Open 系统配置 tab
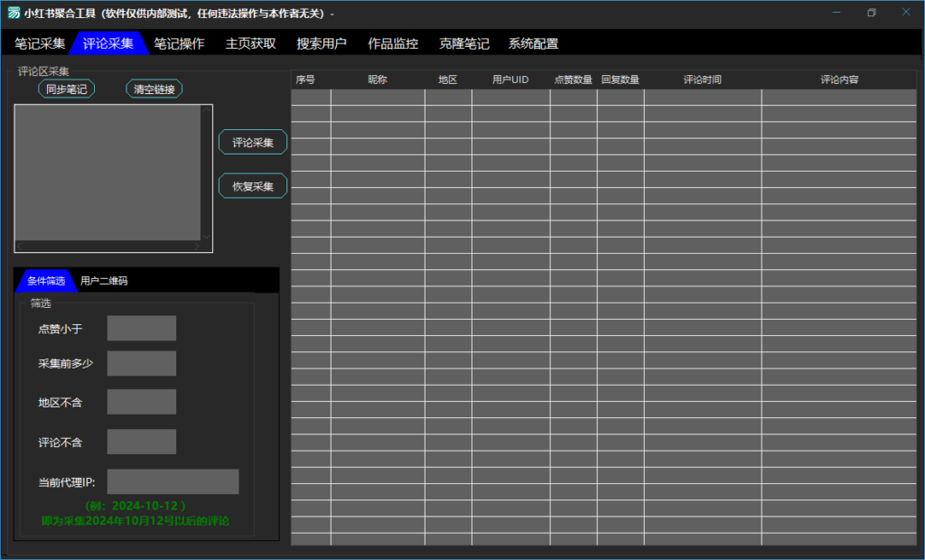 (x=533, y=43)
